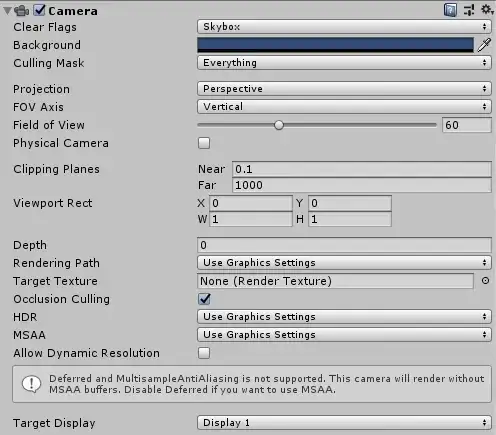Click the Camera component icon in header
The width and height of the screenshot is (496, 435).
22,11
